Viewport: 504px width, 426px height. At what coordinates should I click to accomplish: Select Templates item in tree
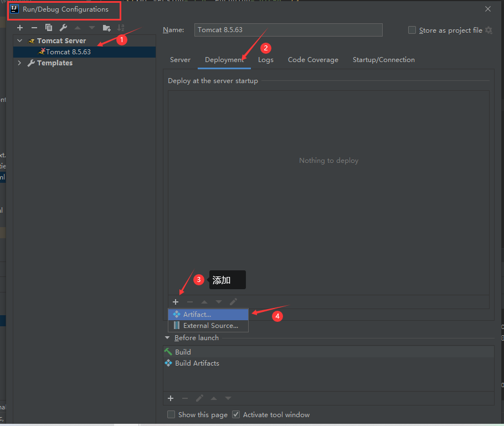pyautogui.click(x=55, y=63)
